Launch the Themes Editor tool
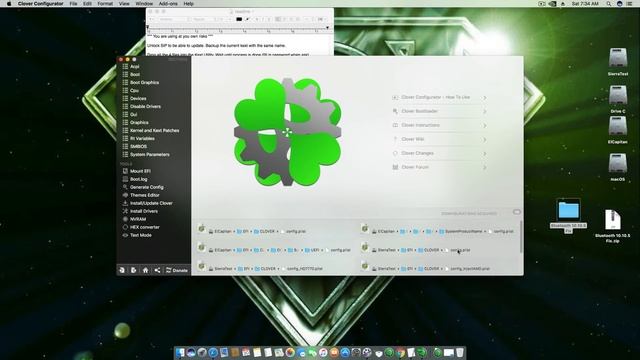Viewport: 640px width, 360px height. point(144,195)
